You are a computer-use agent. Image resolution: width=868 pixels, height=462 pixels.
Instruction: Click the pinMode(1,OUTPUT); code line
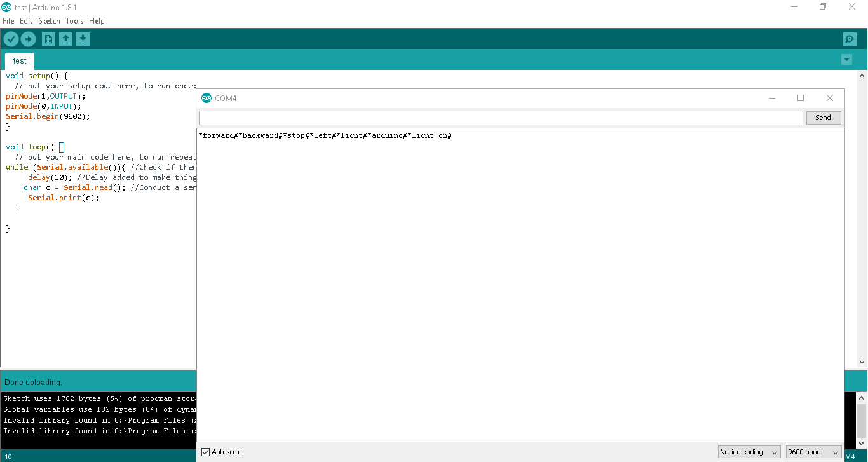tap(45, 96)
